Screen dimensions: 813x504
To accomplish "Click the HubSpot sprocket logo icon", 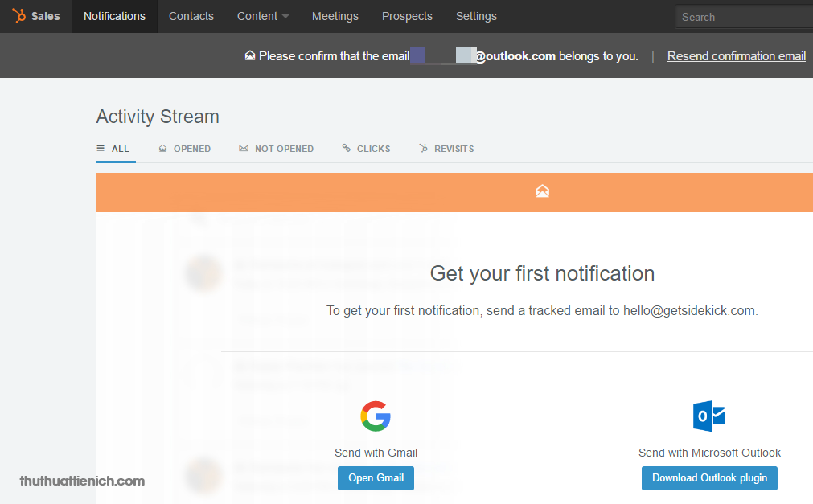I will coord(19,16).
